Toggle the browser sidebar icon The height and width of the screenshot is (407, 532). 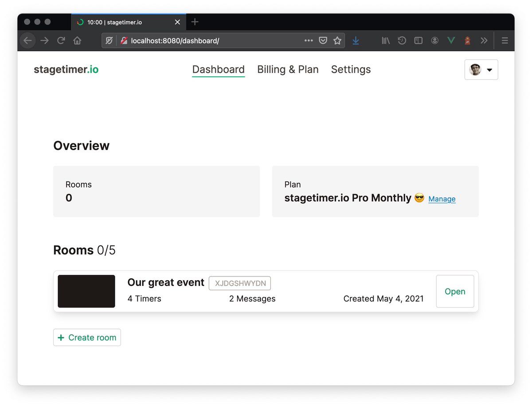418,41
